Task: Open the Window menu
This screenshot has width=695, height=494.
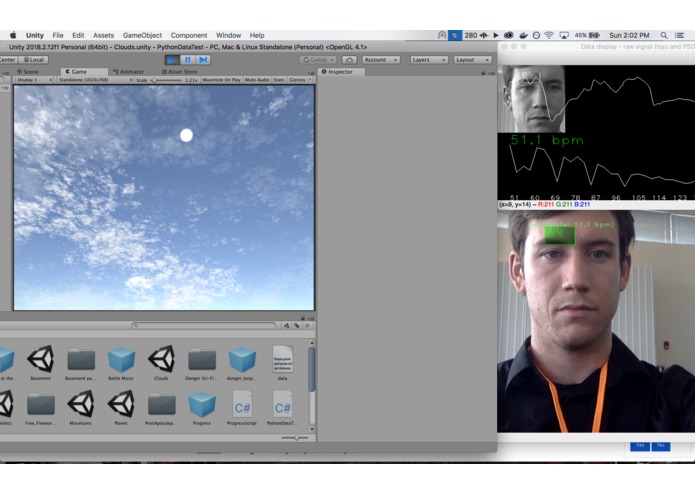Action: (228, 35)
